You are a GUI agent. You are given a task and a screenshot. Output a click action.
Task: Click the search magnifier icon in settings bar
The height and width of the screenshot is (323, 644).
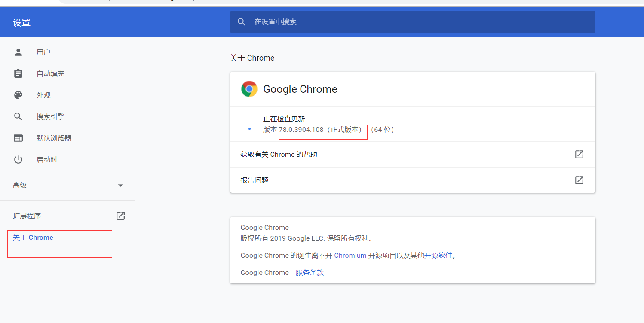(242, 22)
